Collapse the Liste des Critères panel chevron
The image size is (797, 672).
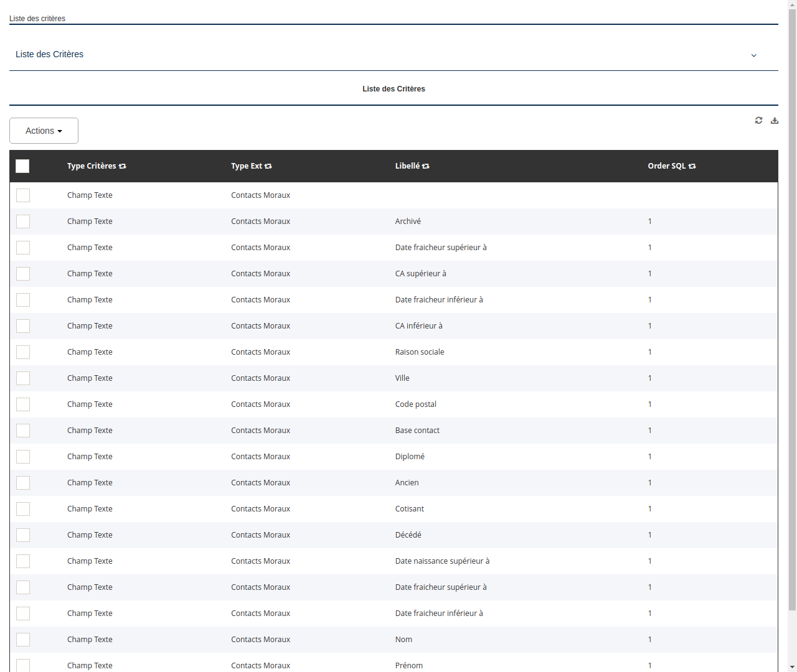[753, 55]
